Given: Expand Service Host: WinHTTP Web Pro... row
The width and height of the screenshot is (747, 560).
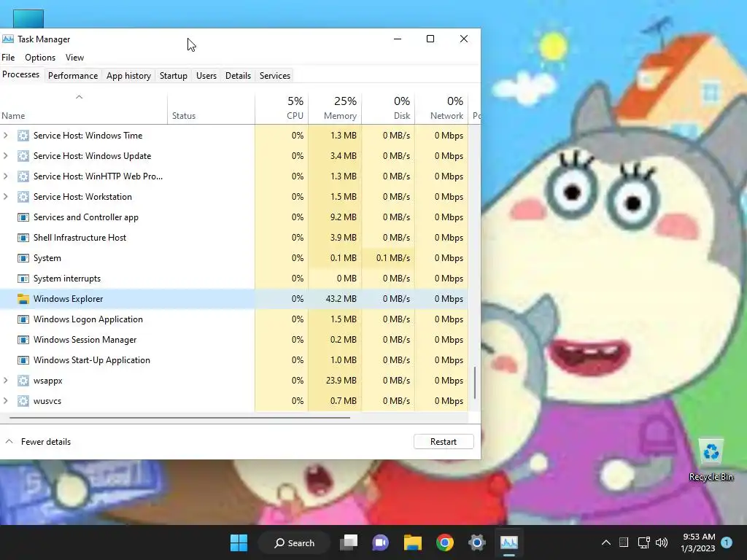Looking at the screenshot, I should tap(6, 176).
